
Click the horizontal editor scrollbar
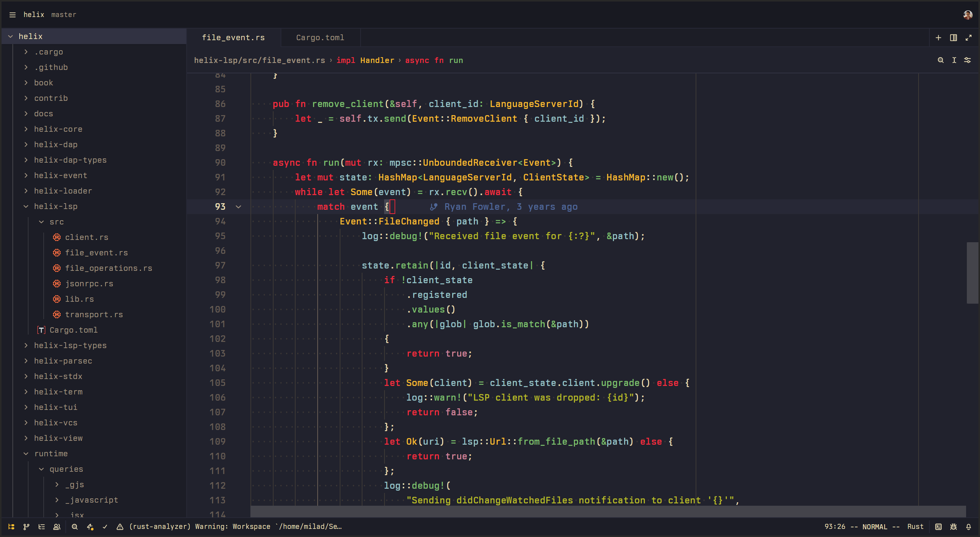(608, 511)
